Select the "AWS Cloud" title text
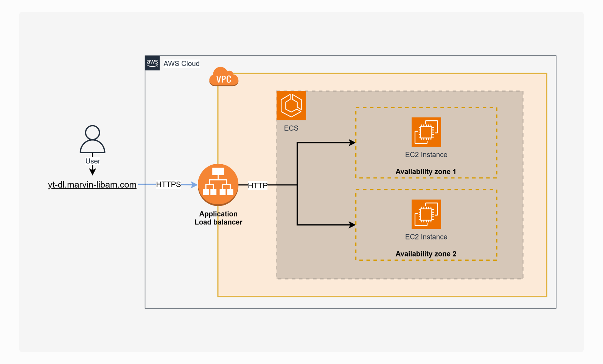Screen dimensions: 603x364 181,64
